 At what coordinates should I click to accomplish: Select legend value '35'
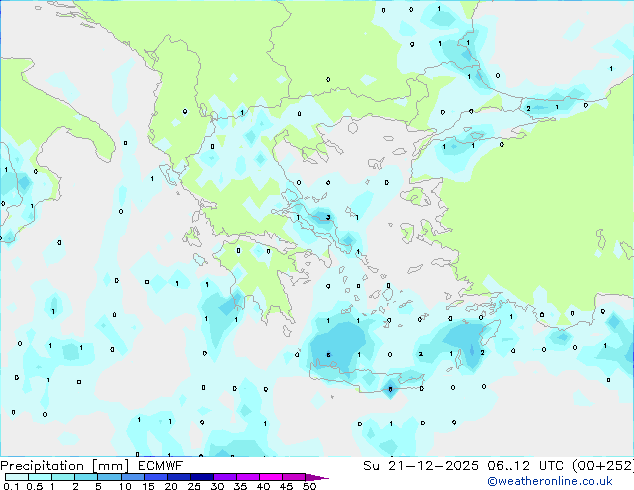click(241, 486)
